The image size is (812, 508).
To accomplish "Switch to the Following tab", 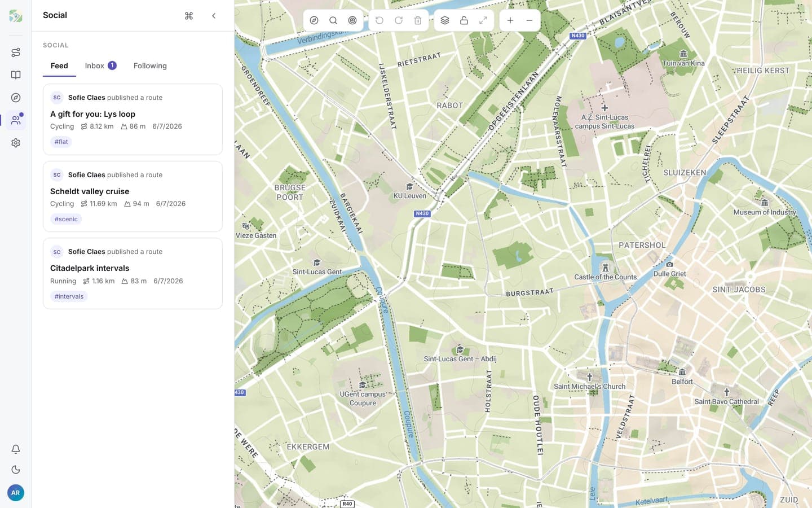I will pos(150,66).
